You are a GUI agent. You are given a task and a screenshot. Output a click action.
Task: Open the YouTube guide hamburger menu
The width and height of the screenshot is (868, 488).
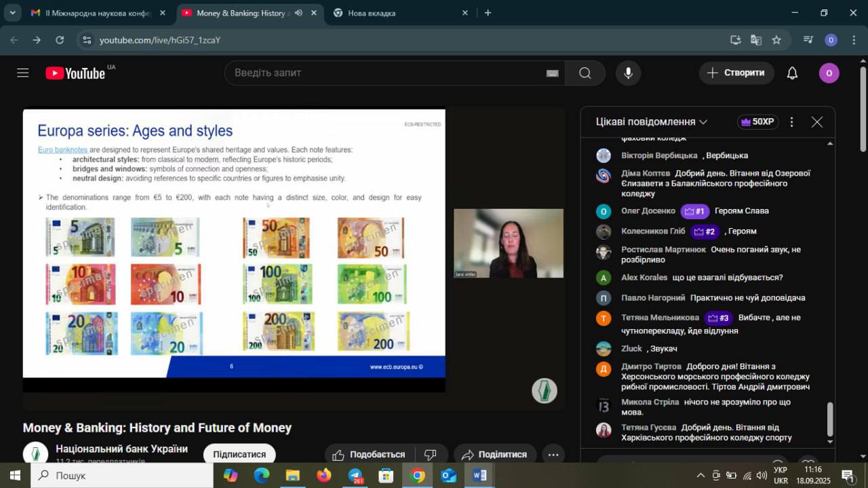[23, 73]
